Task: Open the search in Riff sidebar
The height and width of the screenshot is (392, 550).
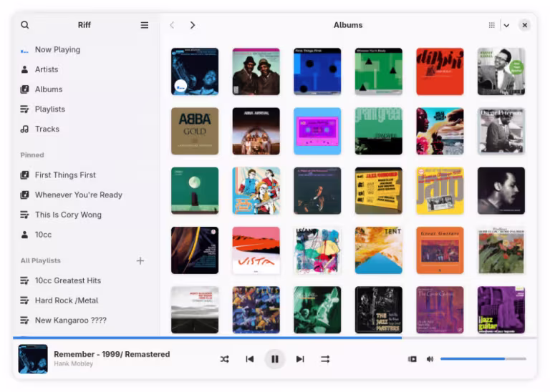Action: [24, 25]
